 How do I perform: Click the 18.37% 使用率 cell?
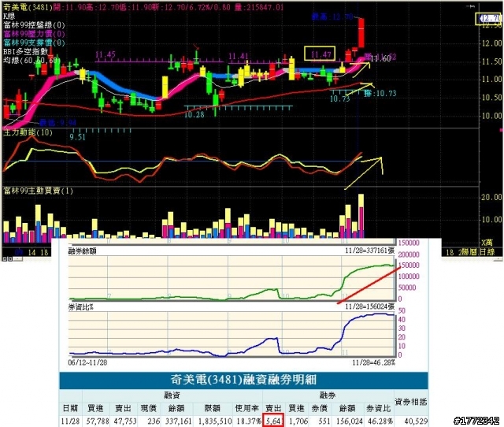point(249,421)
